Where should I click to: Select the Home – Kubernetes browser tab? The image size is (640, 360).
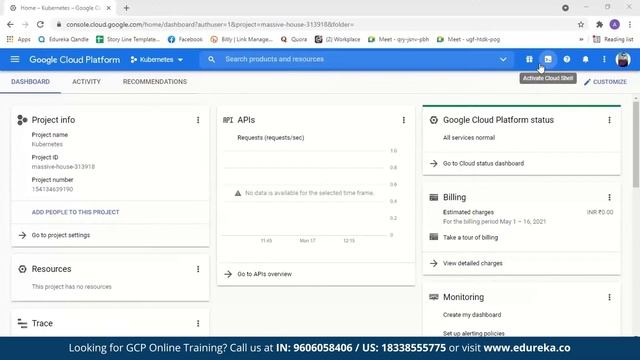60,8
